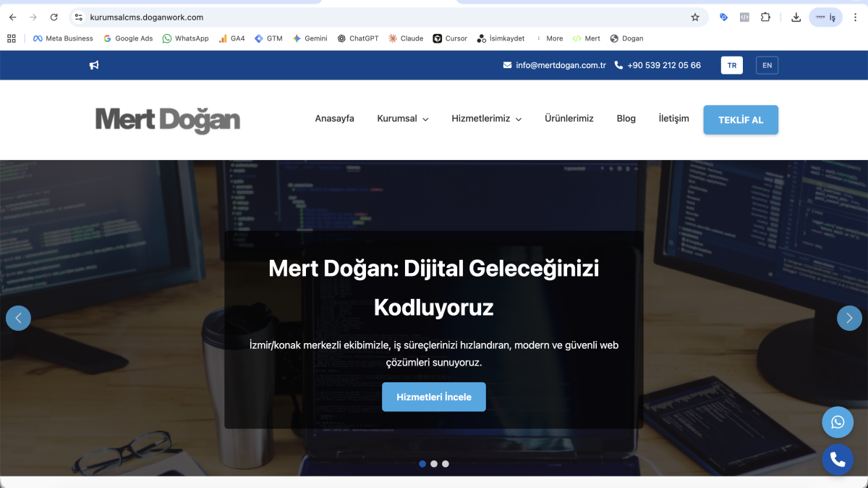Screen dimensions: 868x488
Task: Bookmark this page via the star icon
Action: 694,17
